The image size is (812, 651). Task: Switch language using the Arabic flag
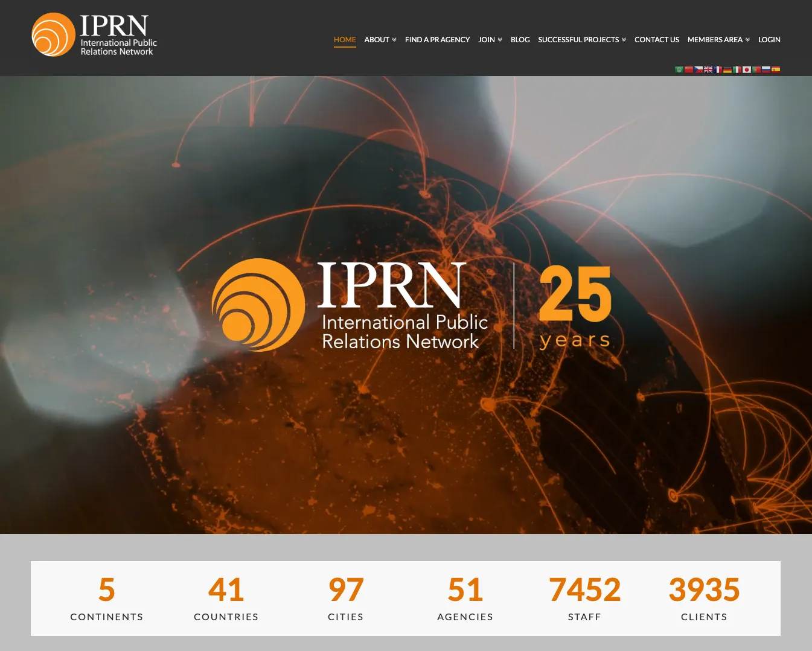click(x=679, y=70)
